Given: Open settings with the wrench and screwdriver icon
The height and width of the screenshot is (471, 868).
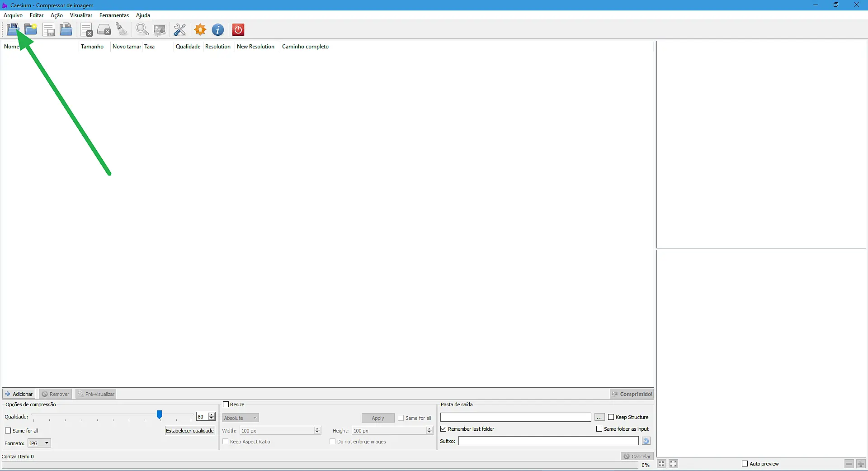Looking at the screenshot, I should (179, 30).
